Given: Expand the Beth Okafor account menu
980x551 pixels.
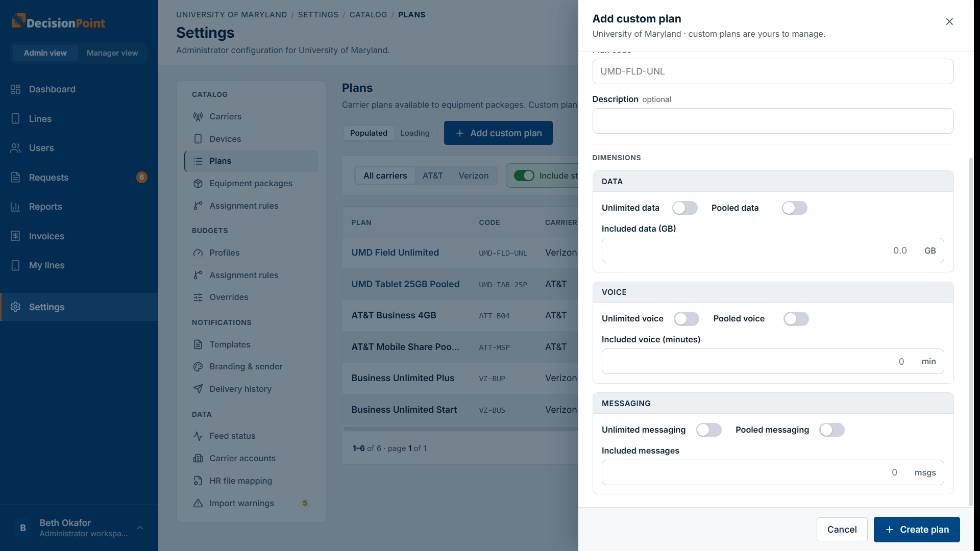Looking at the screenshot, I should (x=79, y=528).
